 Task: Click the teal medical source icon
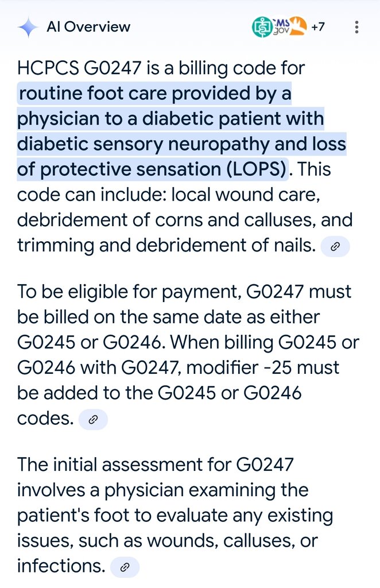262,27
